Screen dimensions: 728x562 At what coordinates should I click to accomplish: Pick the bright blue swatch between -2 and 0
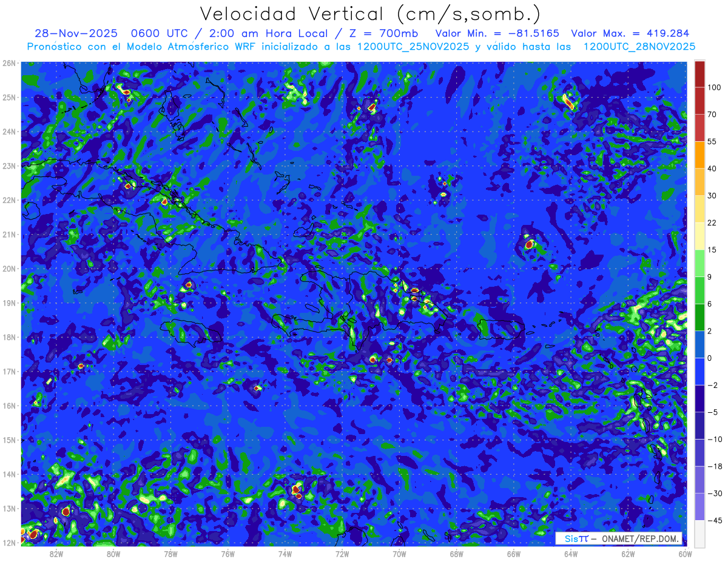[699, 372]
